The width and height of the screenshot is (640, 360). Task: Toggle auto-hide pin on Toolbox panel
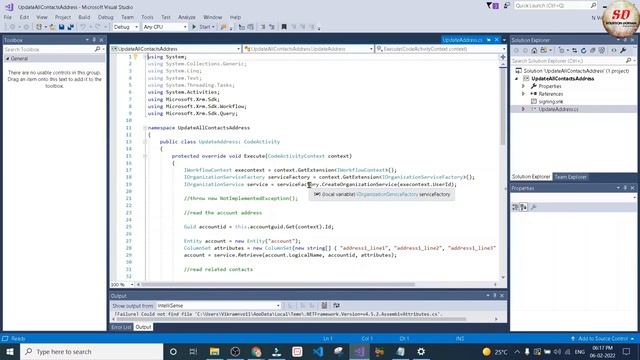(x=94, y=40)
